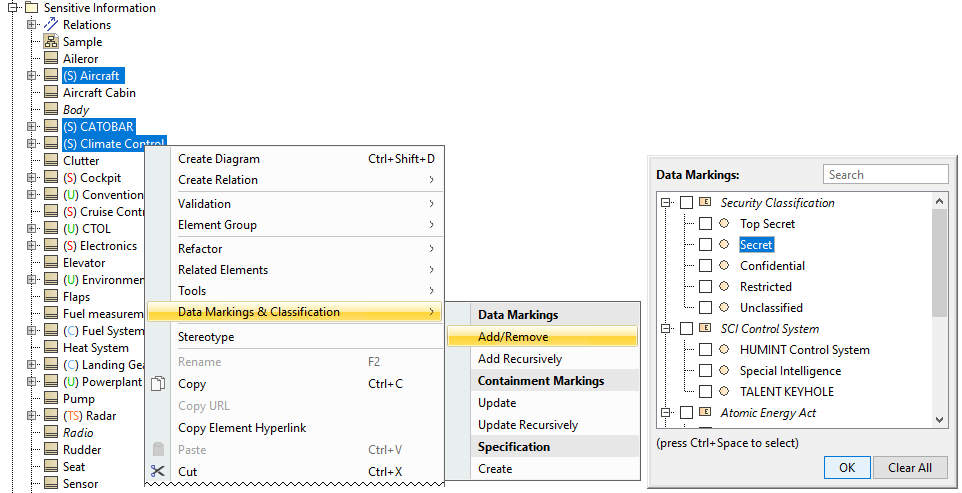962x493 pixels.
Task: Choose Add Recursively from the submenu
Action: pyautogui.click(x=520, y=359)
